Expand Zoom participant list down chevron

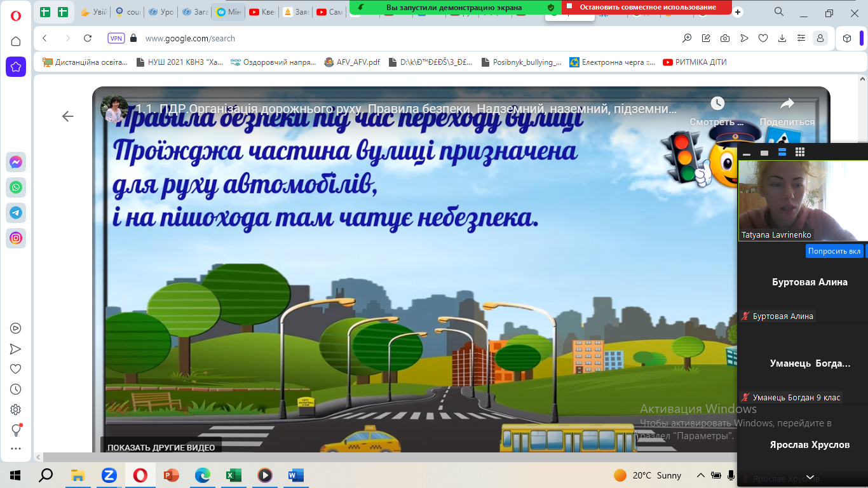coord(810,477)
